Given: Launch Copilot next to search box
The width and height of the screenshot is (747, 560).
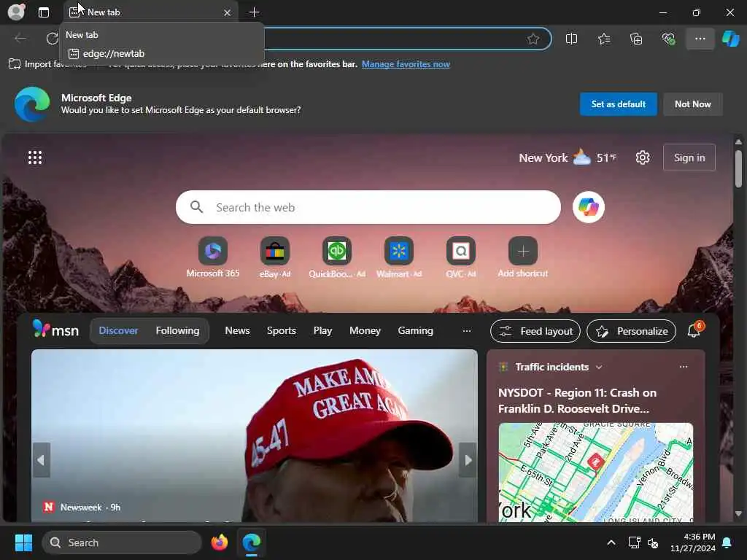Looking at the screenshot, I should point(589,207).
